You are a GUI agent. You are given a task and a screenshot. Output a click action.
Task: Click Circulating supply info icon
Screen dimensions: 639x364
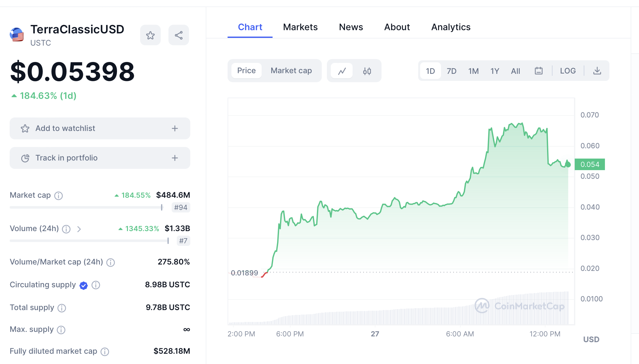point(96,285)
